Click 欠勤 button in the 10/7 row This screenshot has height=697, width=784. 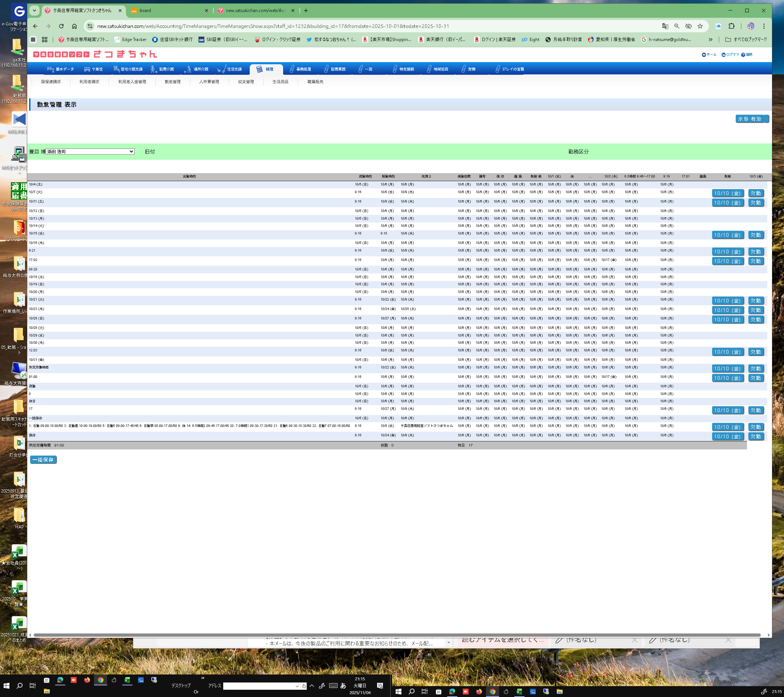click(755, 193)
